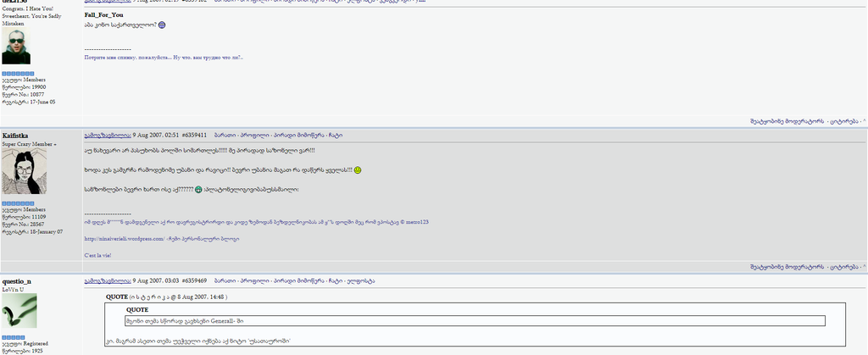Click the green grinning smiley in Kaifistka's post
Viewport: 868px width, 355px height.
(198, 190)
